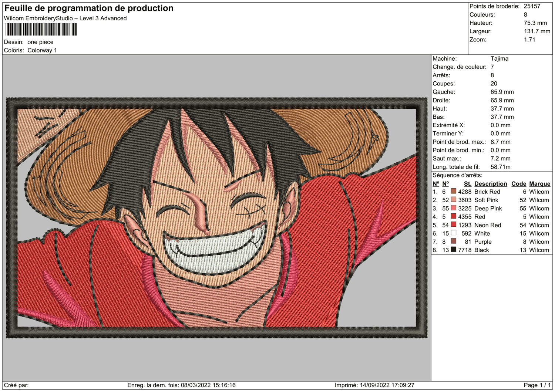The image size is (555, 392).
Task: Click the max stitch value 8.7 mm
Action: click(500, 142)
